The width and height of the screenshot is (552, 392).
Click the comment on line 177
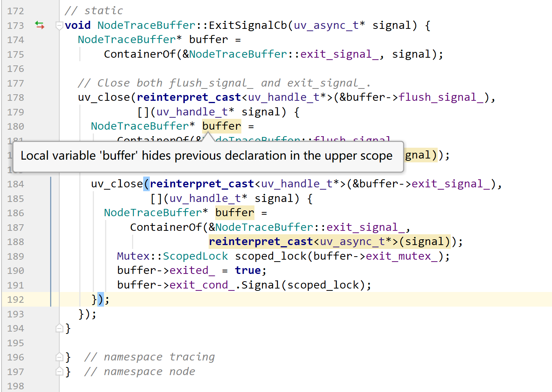pos(224,83)
